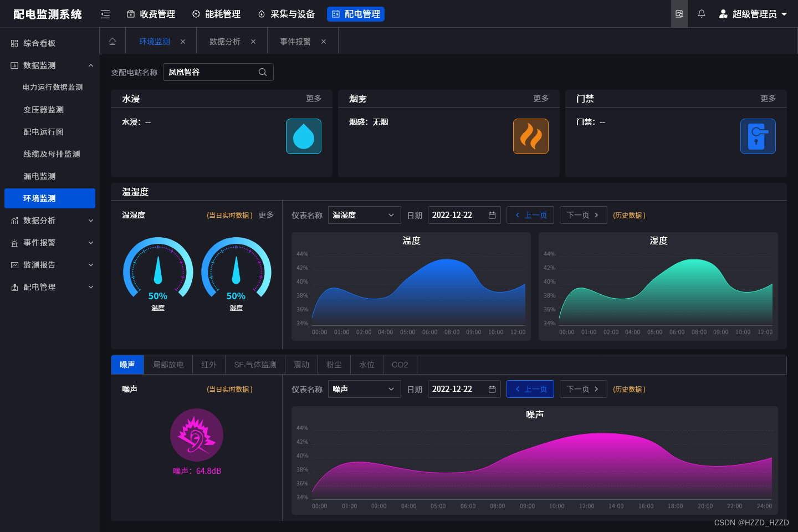Switch to the 事件报警 page tab
Image resolution: width=798 pixels, height=532 pixels.
point(295,42)
